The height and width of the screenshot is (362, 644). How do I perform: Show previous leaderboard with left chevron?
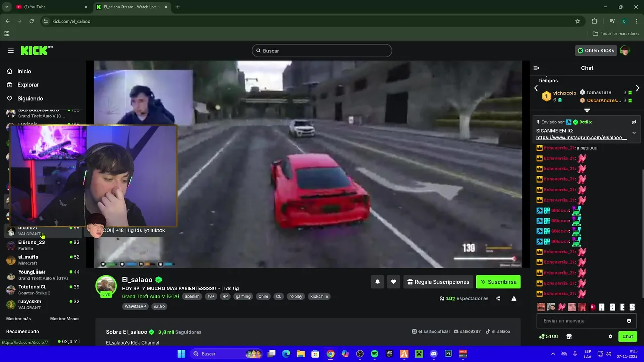tap(536, 88)
